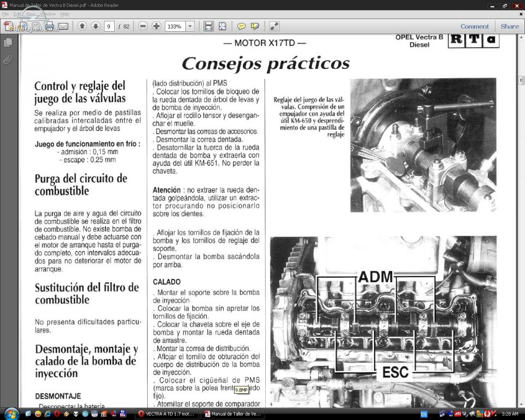Image resolution: width=525 pixels, height=420 pixels.
Task: Click the network connection tray icon
Action: coord(442,415)
